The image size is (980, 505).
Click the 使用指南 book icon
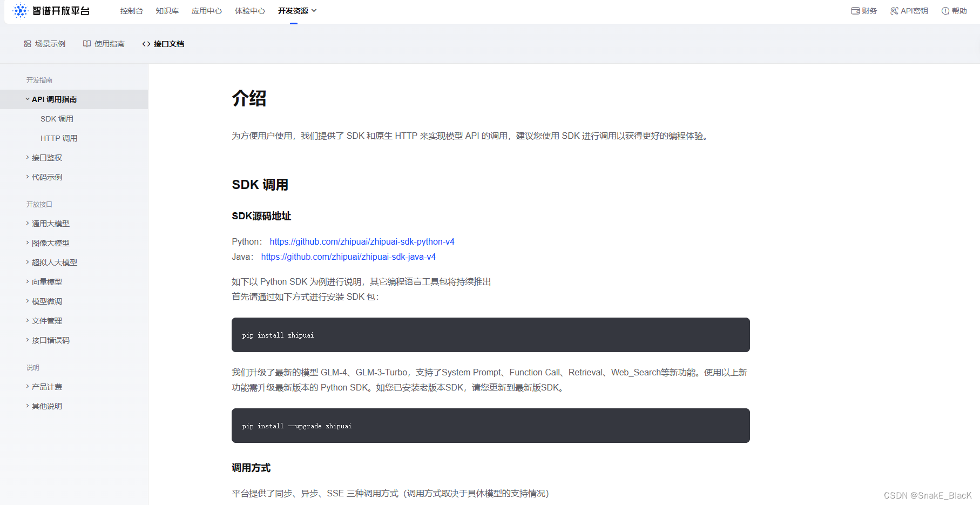(x=87, y=44)
